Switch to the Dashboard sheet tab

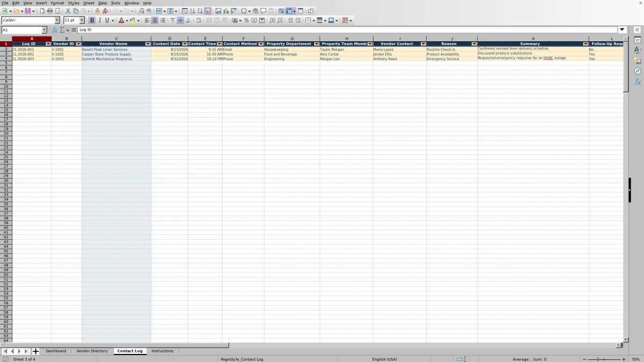pyautogui.click(x=56, y=351)
